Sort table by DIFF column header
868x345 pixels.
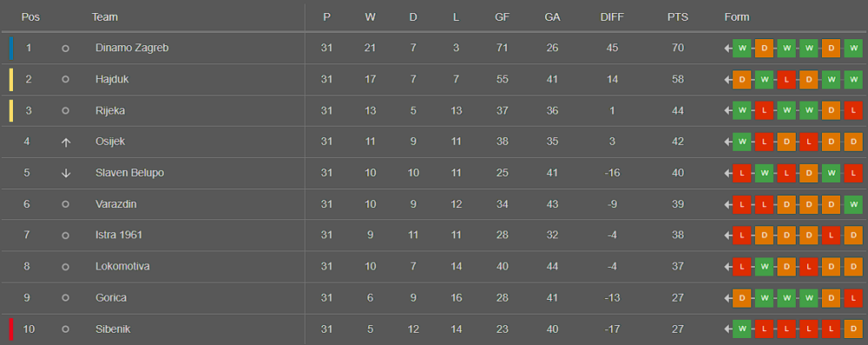[612, 17]
